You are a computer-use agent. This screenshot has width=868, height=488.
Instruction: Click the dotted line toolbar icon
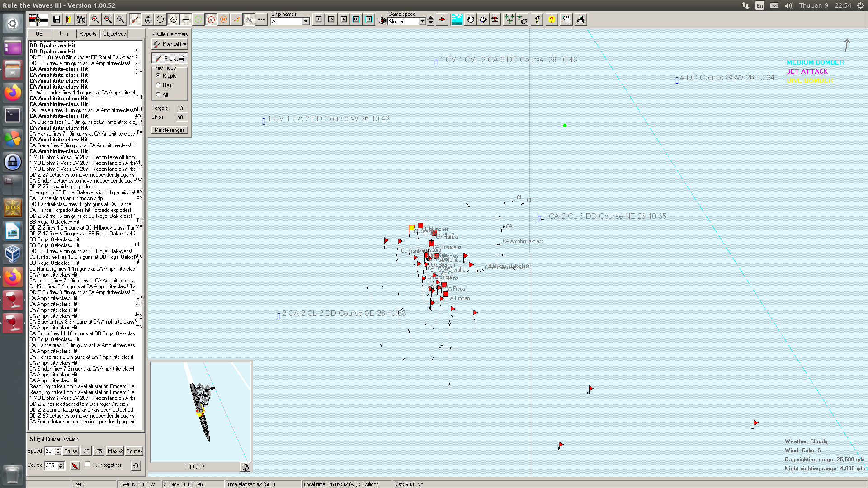261,19
